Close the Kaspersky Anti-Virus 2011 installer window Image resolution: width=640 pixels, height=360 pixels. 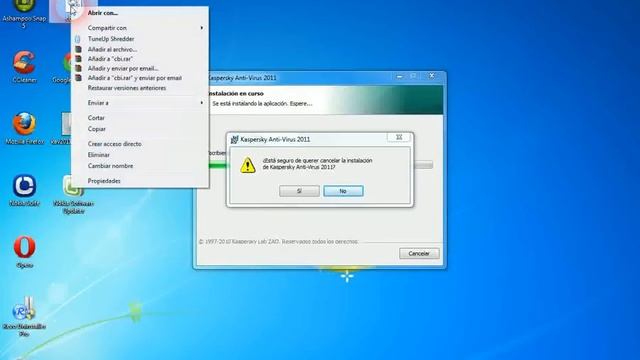point(431,76)
